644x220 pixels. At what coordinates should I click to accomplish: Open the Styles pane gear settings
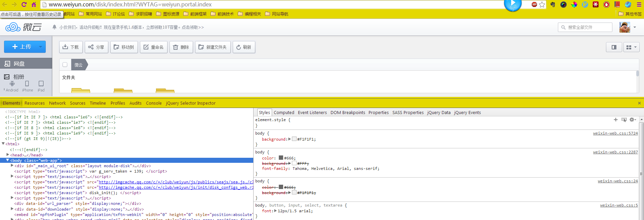tap(632, 119)
